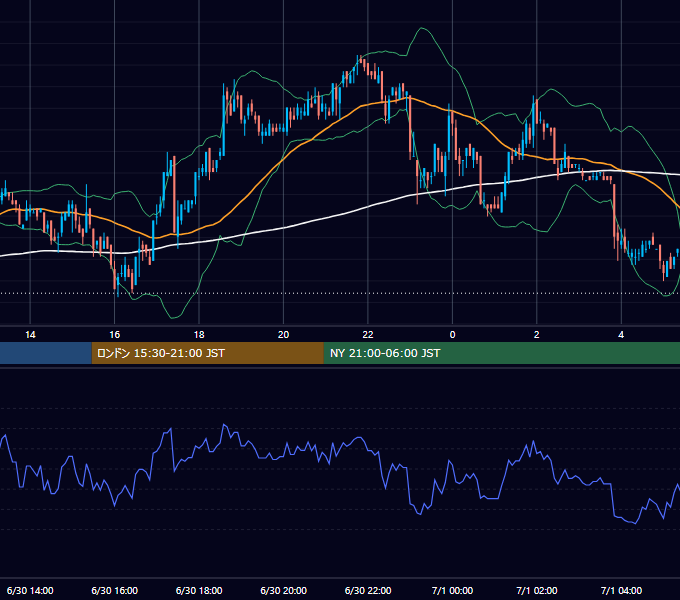Screen dimensions: 680x600
Task: Click the 6/30 18:00 date label
Action: [x=199, y=590]
